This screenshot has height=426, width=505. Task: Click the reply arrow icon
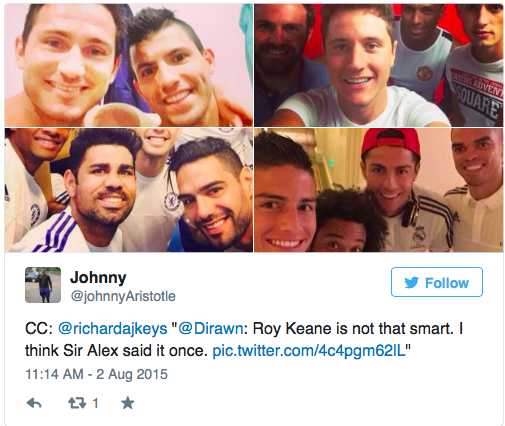point(34,403)
